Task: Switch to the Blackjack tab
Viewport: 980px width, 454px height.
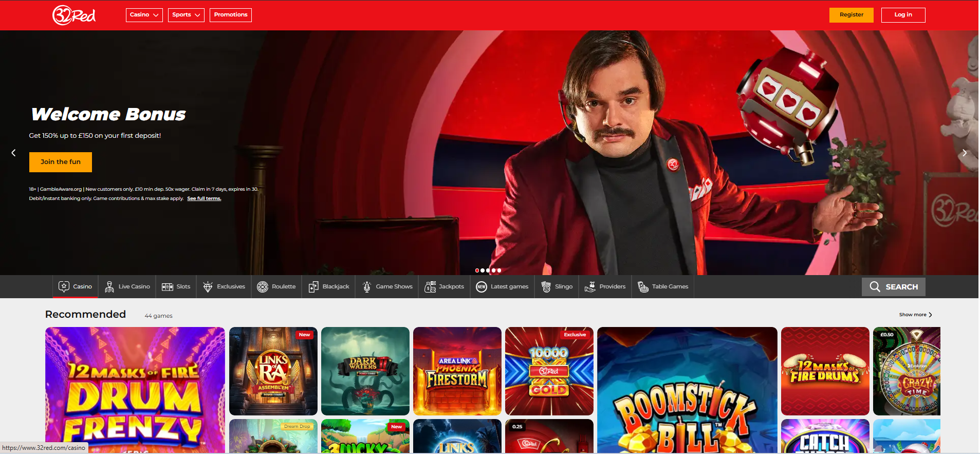Action: [329, 287]
